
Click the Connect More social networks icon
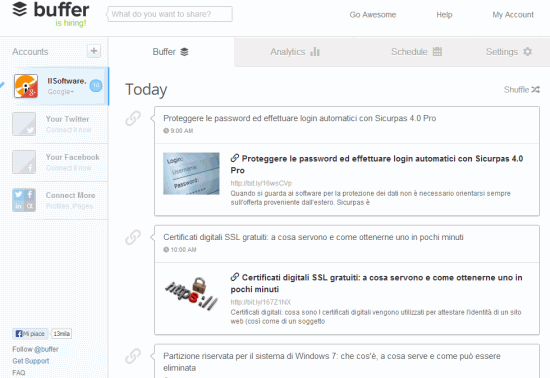pos(24,200)
